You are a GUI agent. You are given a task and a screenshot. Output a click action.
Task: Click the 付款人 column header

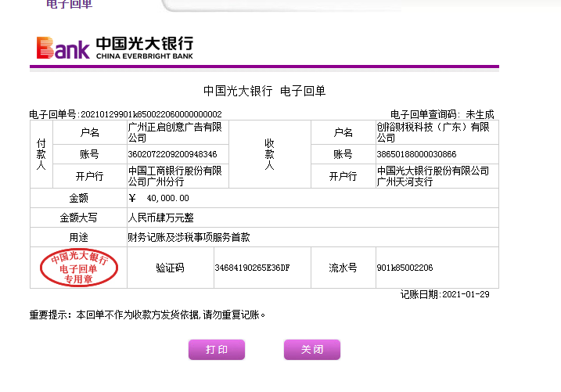[x=41, y=154]
